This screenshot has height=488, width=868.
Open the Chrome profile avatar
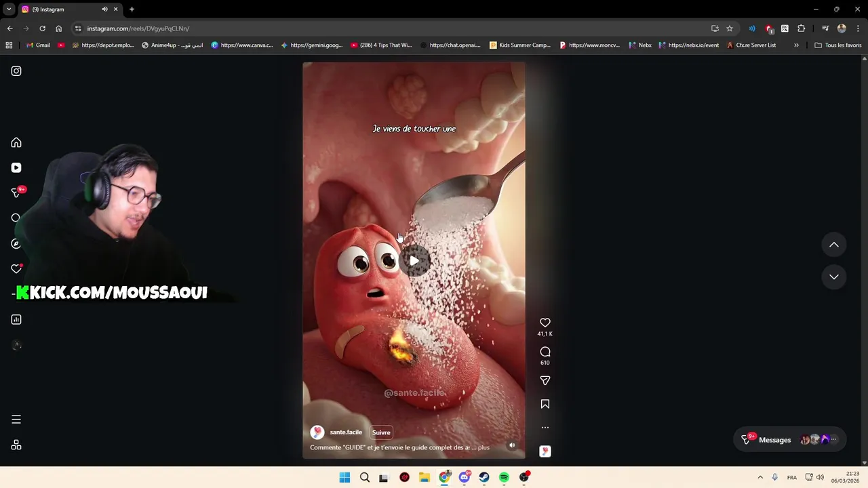[x=842, y=28]
